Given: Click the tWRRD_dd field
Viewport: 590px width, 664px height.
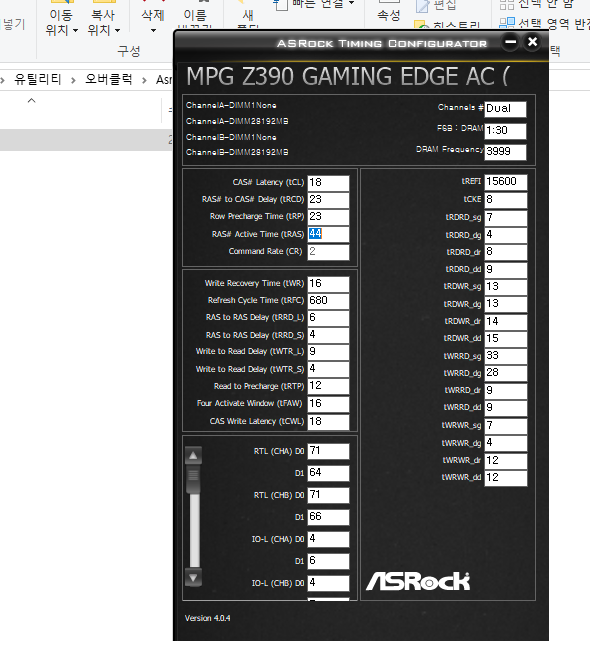Looking at the screenshot, I should [x=506, y=408].
